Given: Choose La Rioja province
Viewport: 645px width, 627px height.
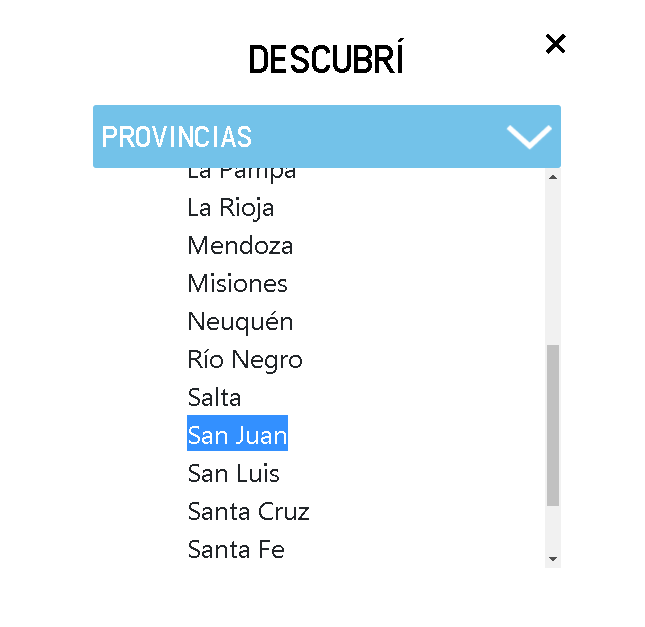Looking at the screenshot, I should pos(231,208).
